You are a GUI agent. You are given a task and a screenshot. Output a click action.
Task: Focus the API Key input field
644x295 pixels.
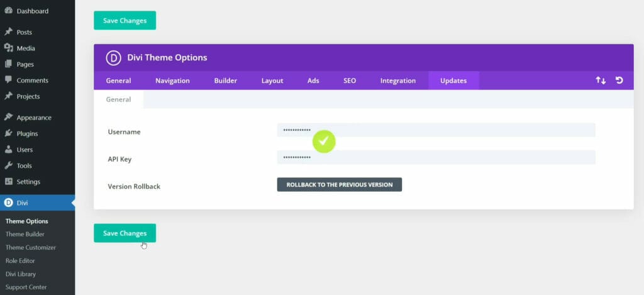click(436, 157)
